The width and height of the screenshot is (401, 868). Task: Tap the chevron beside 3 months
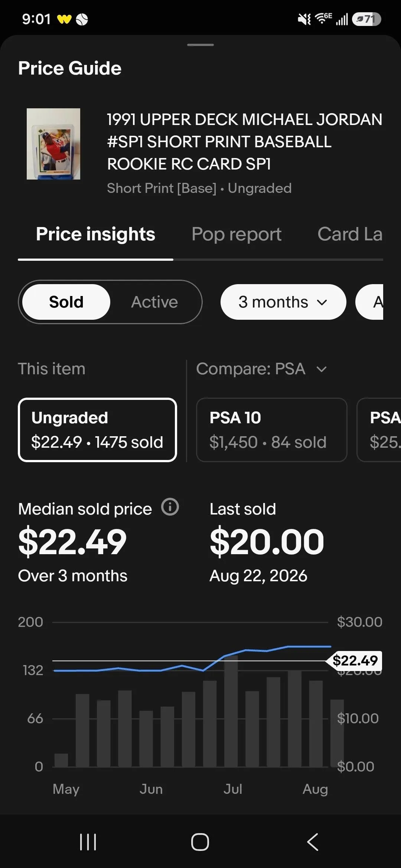click(322, 302)
